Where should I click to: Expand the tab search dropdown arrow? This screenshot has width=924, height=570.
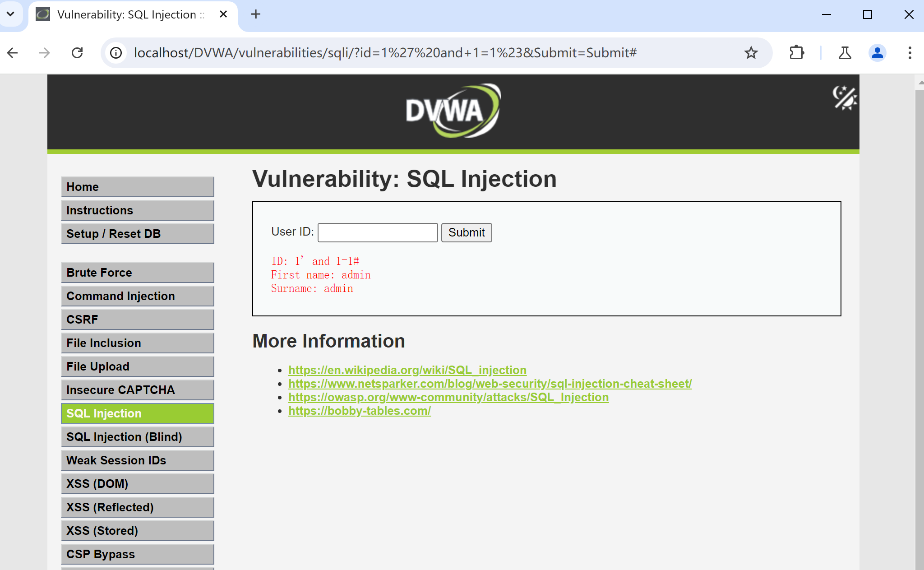point(10,14)
